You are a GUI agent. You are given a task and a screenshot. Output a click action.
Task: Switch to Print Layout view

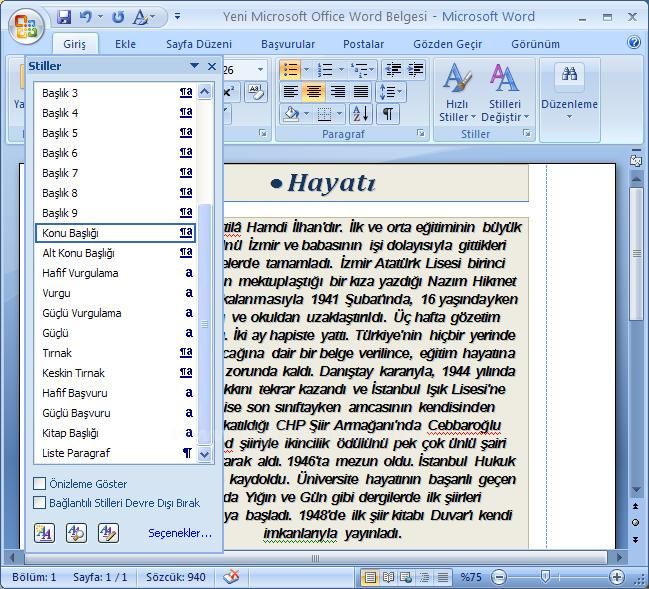click(370, 577)
